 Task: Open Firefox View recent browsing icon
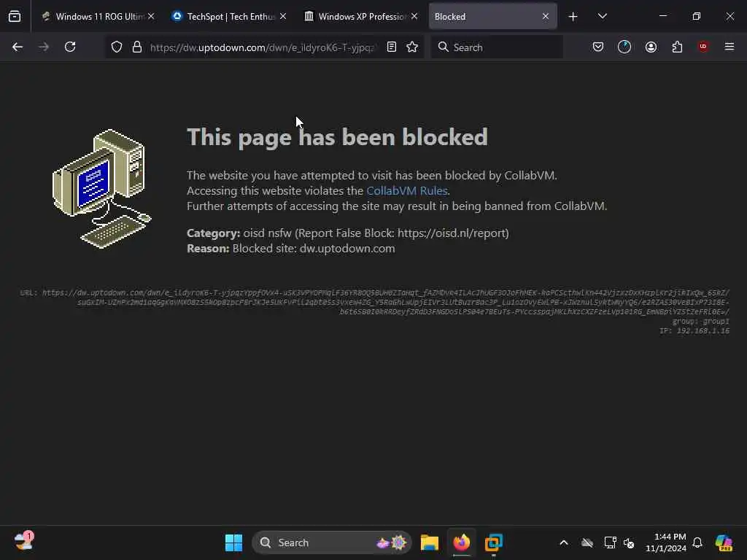[15, 16]
